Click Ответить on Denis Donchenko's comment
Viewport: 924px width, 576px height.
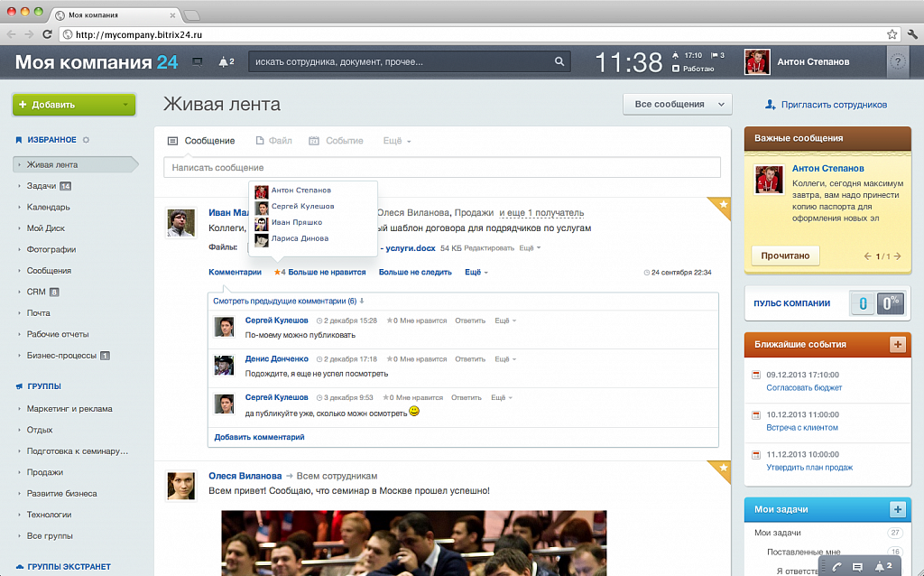click(469, 359)
